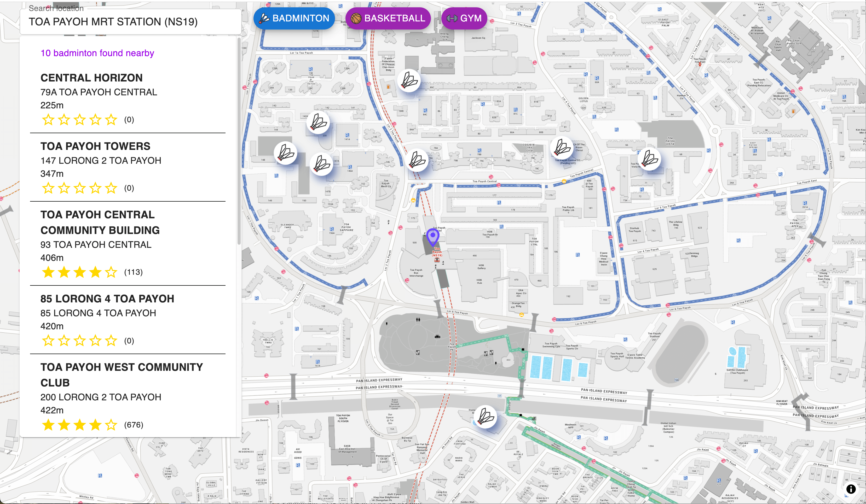866x504 pixels.
Task: Click the Search location input field
Action: (131, 22)
